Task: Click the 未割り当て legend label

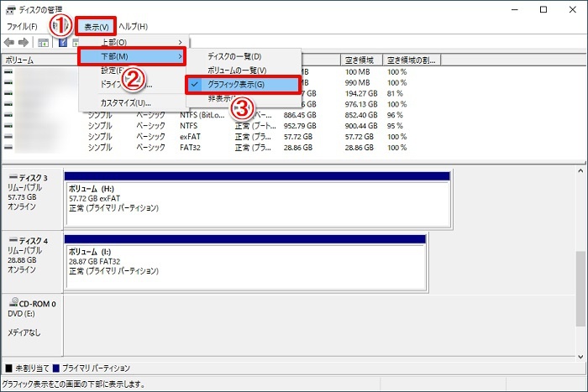Action: pos(32,368)
